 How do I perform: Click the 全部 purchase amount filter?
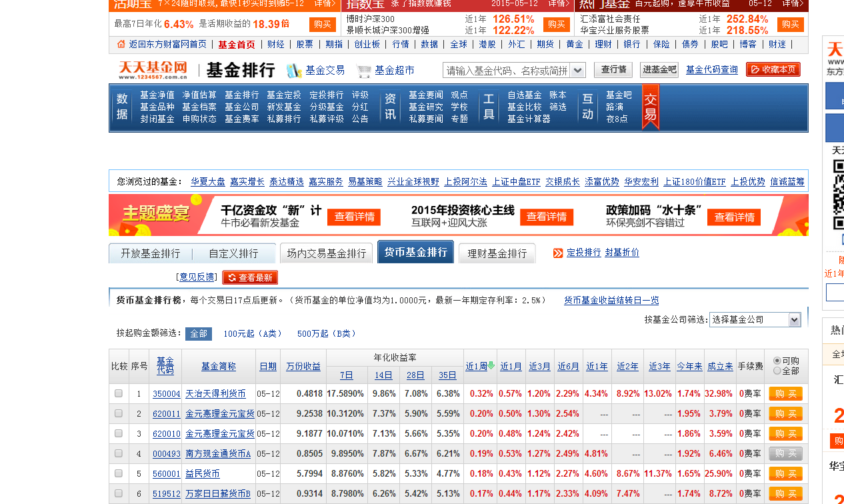[199, 334]
